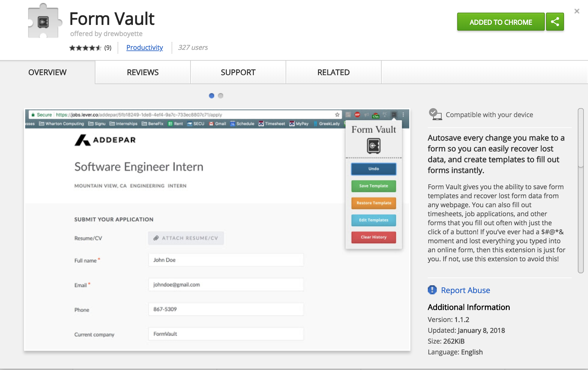Switch to the Support tab
This screenshot has height=370, width=588.
(x=238, y=71)
